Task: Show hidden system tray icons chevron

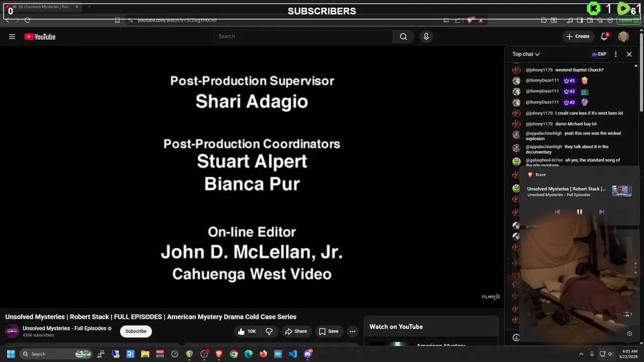Action: (581, 354)
